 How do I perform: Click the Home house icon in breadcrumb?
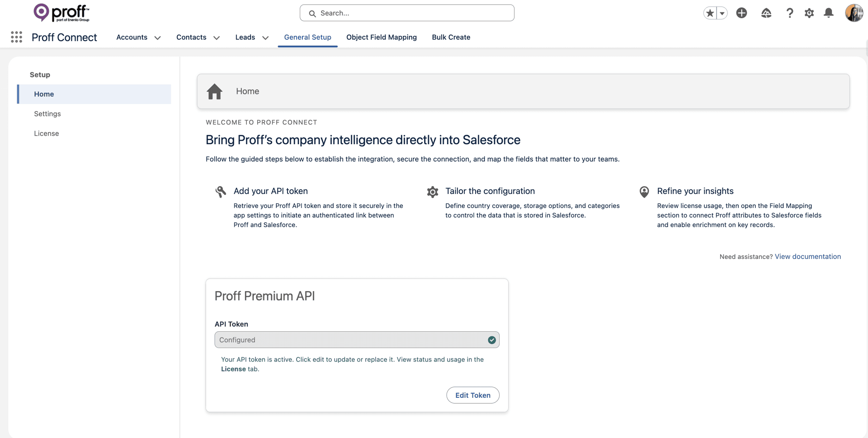[x=215, y=91]
